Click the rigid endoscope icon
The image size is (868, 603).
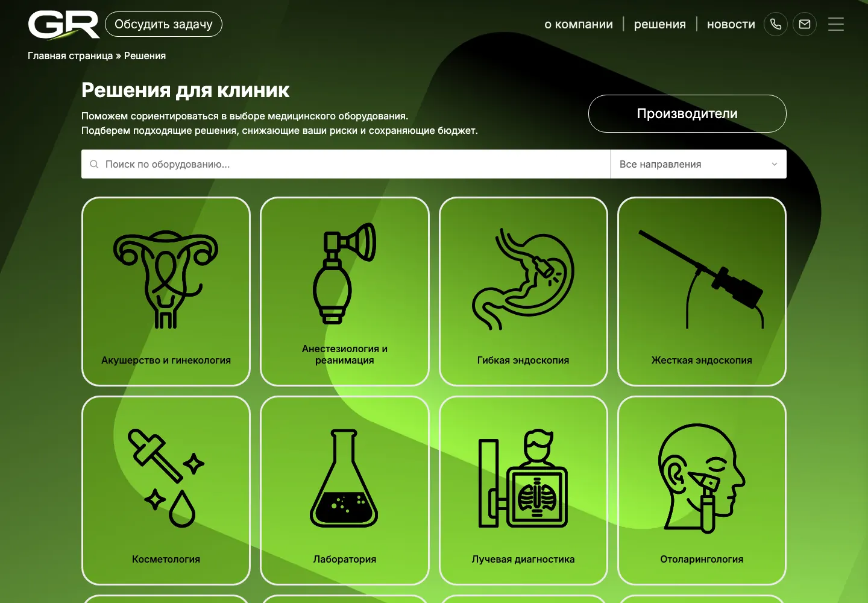click(x=702, y=279)
